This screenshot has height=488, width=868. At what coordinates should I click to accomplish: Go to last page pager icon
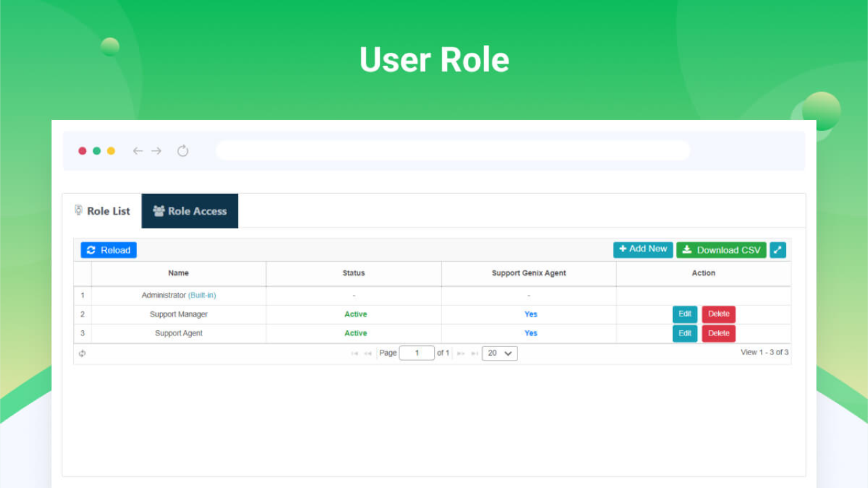click(x=475, y=353)
